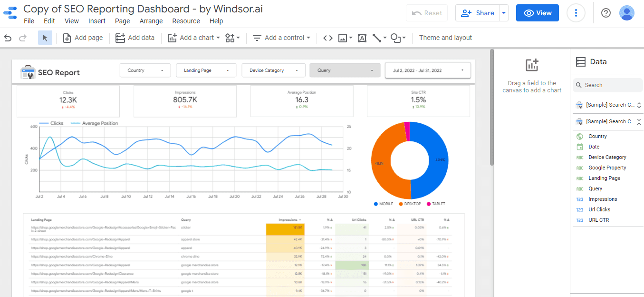Viewport: 644px width, 297px height.
Task: Open the Resource menu
Action: pos(186,21)
